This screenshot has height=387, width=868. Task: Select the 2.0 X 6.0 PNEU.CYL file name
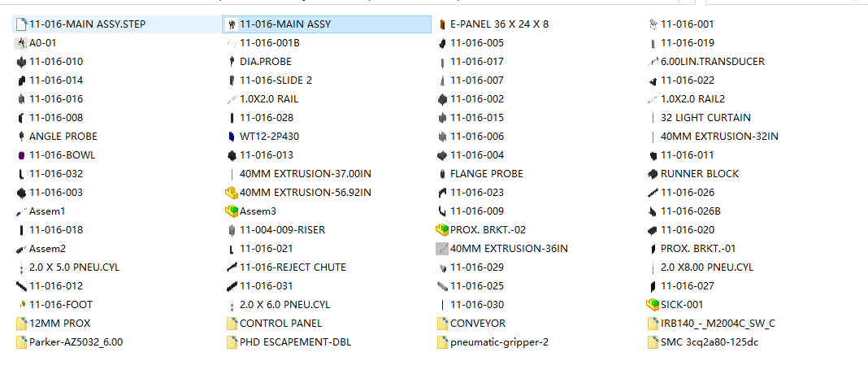pos(285,305)
